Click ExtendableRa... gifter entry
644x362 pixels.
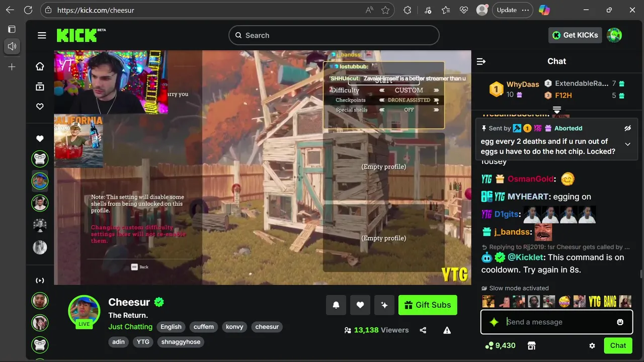581,83
